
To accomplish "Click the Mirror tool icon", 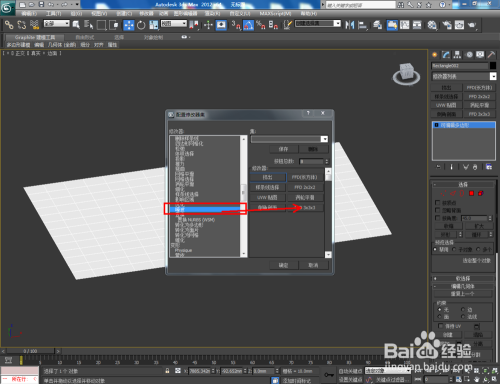I will pos(350,25).
